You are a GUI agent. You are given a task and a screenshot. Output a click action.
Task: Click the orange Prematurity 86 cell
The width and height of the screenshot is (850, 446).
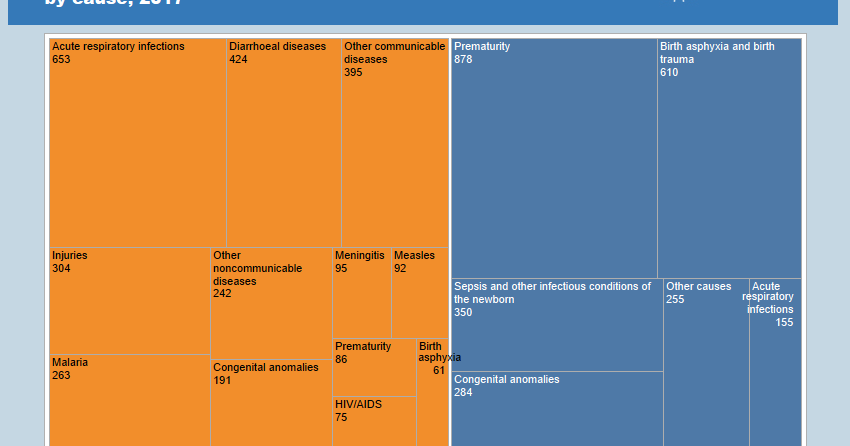coord(374,367)
